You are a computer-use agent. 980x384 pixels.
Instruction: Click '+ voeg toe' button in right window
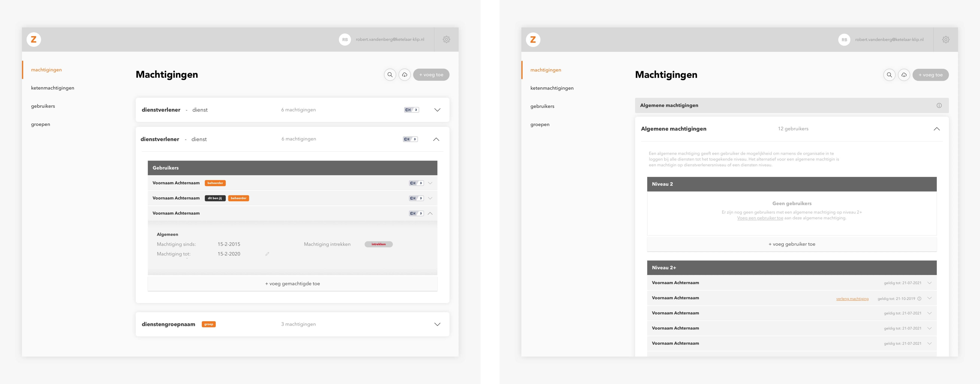click(x=931, y=75)
